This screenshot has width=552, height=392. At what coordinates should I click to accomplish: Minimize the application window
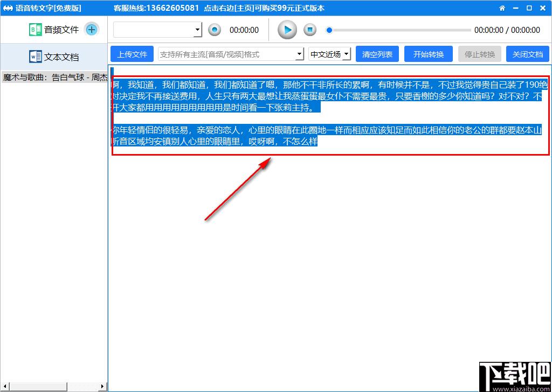tap(516, 8)
